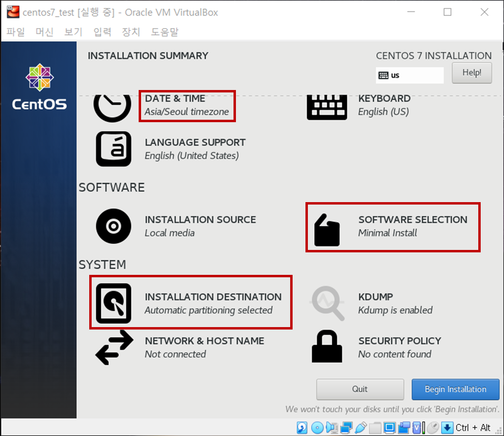Viewport: 504px width, 436px height.
Task: Click the hard disk activity status icon
Action: pos(302,428)
